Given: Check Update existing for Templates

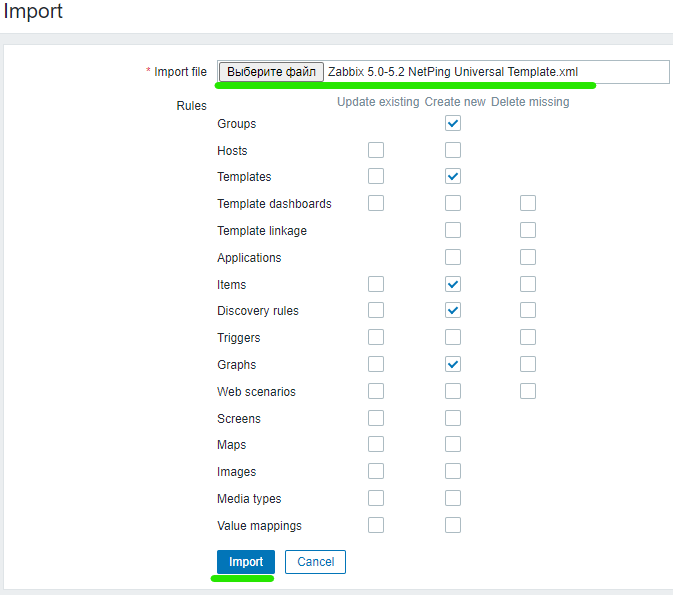Looking at the screenshot, I should point(376,176).
